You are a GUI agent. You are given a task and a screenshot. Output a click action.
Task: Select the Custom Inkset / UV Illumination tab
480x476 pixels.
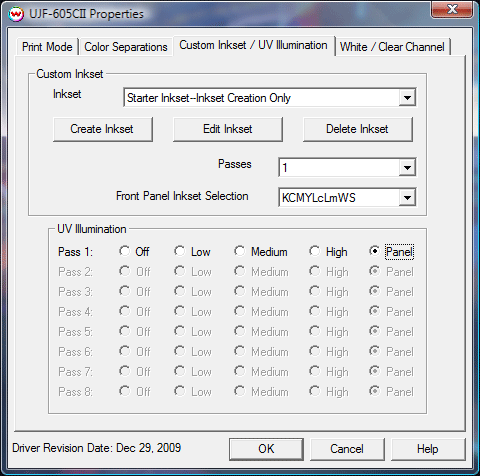(x=254, y=45)
